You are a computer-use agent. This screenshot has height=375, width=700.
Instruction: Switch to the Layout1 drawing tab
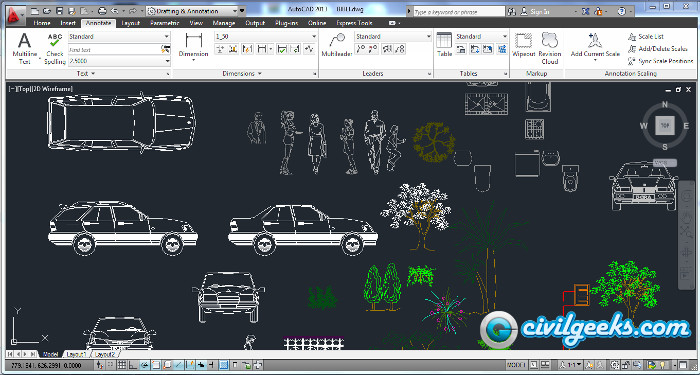click(x=76, y=354)
